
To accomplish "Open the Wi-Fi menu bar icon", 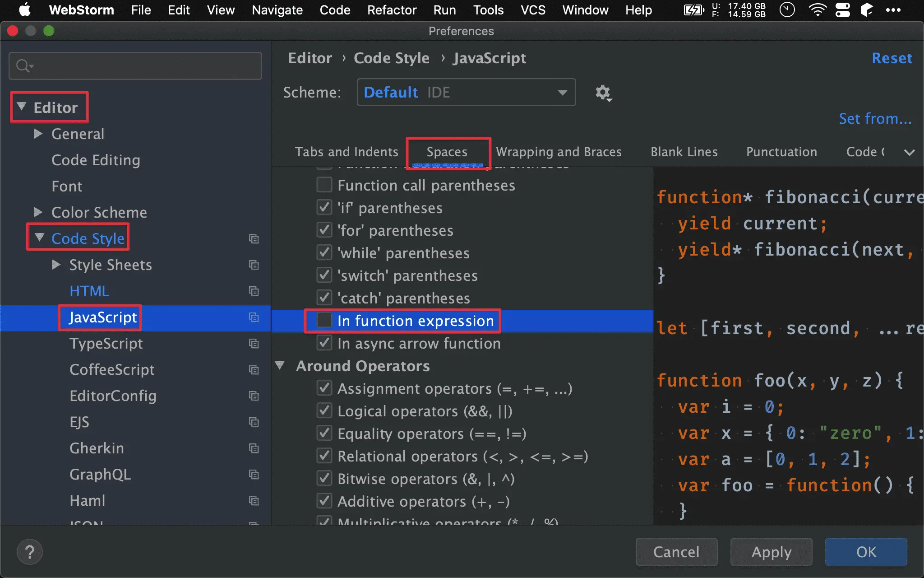I will pos(817,10).
